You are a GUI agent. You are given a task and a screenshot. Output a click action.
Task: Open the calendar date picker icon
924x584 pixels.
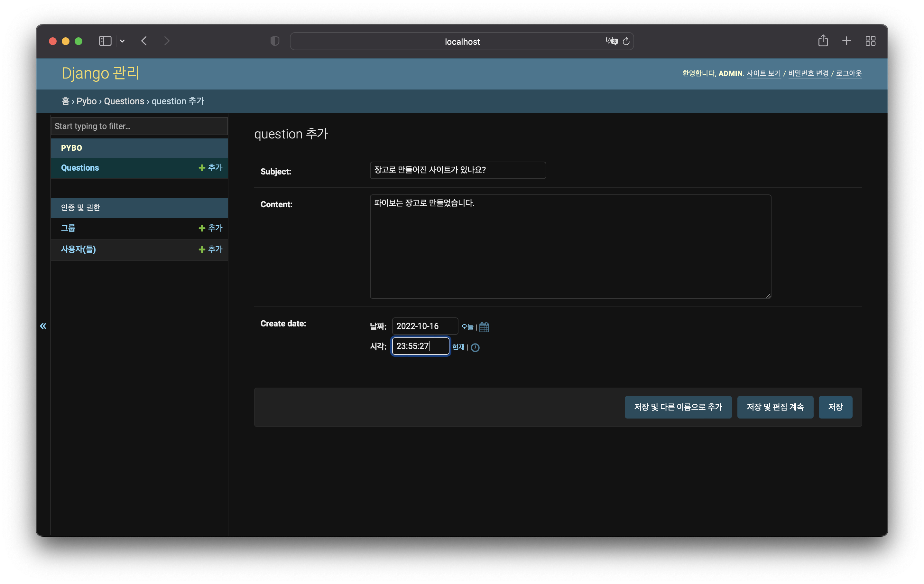coord(484,327)
